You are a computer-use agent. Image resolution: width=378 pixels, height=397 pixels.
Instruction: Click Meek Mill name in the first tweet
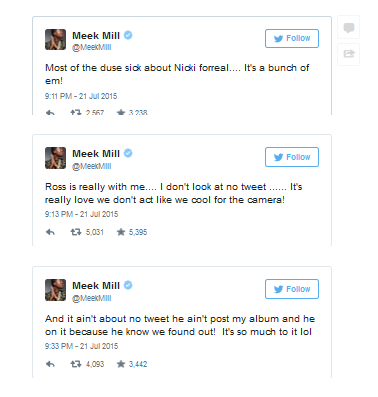point(96,36)
